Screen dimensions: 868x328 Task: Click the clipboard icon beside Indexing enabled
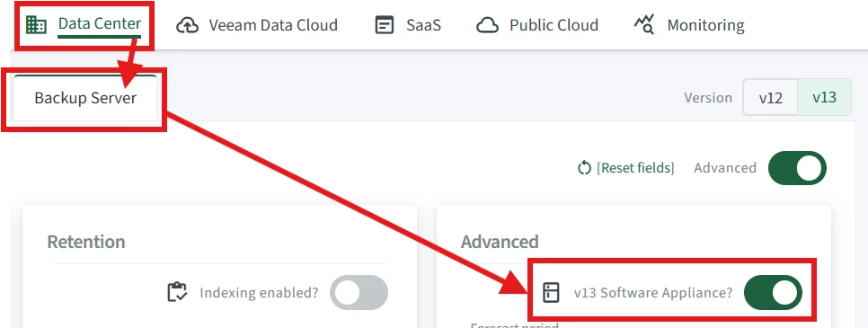tap(177, 292)
